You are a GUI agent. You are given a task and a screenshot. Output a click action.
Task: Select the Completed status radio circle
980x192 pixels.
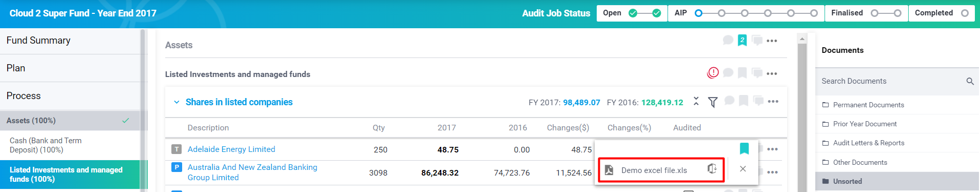click(x=965, y=13)
